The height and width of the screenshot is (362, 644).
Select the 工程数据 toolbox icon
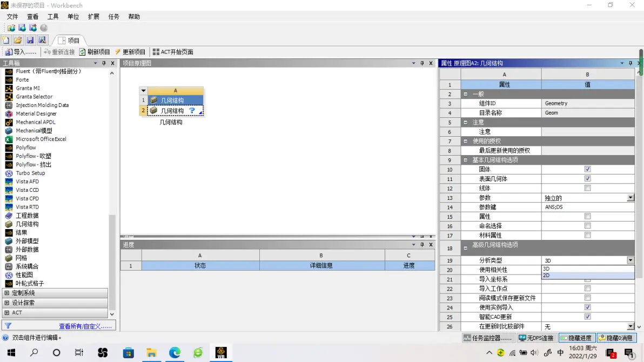[9, 216]
